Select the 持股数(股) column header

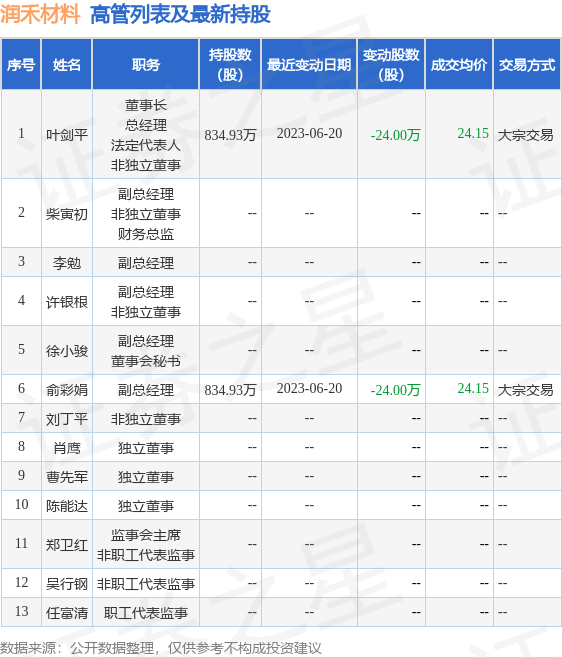[230, 65]
